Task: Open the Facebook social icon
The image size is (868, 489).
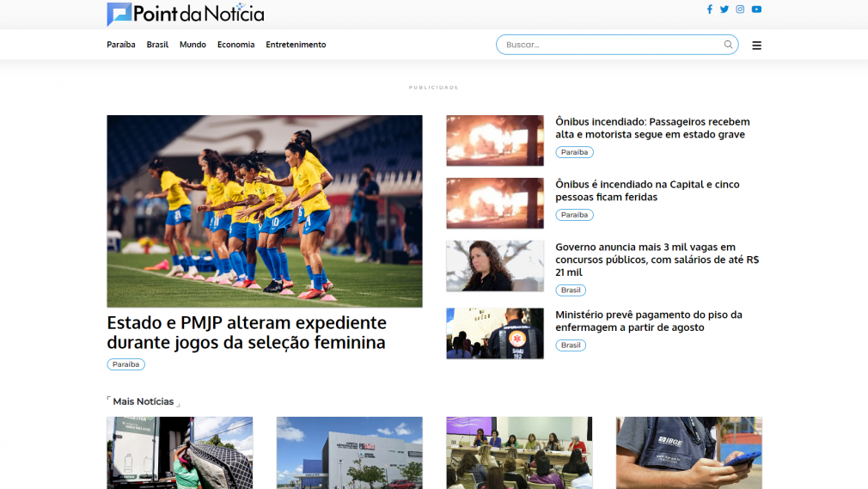Action: [709, 9]
